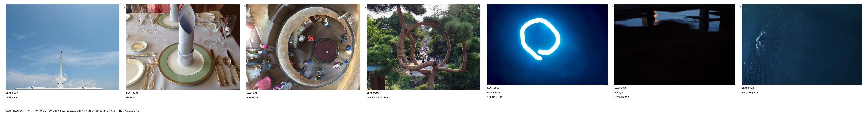Click the arrow after the tower photo
The width and height of the screenshot is (868, 115).
(364, 7)
